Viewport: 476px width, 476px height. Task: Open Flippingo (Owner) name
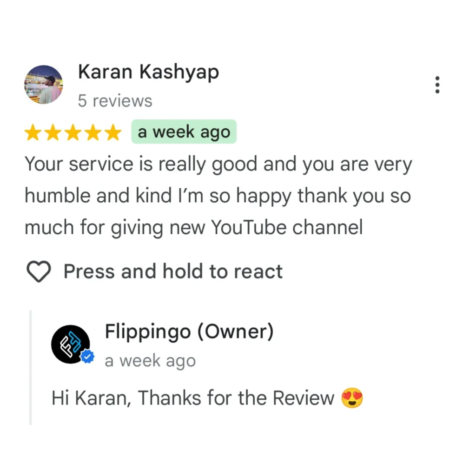click(x=189, y=331)
